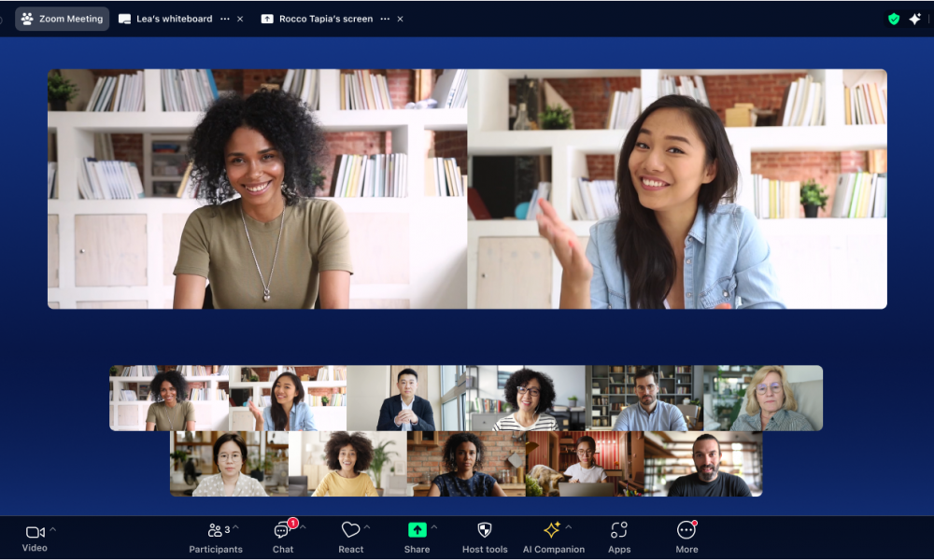
Task: Click the More options icon
Action: coord(686,530)
